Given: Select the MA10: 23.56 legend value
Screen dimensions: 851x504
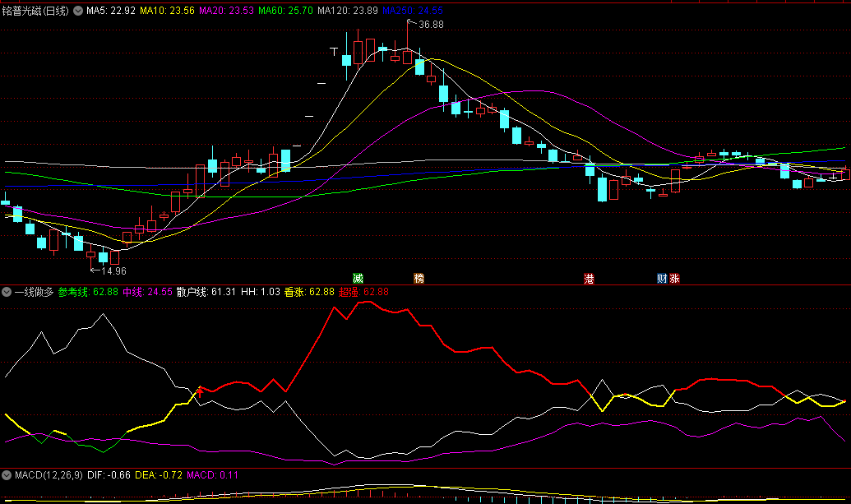Looking at the screenshot, I should (x=167, y=11).
